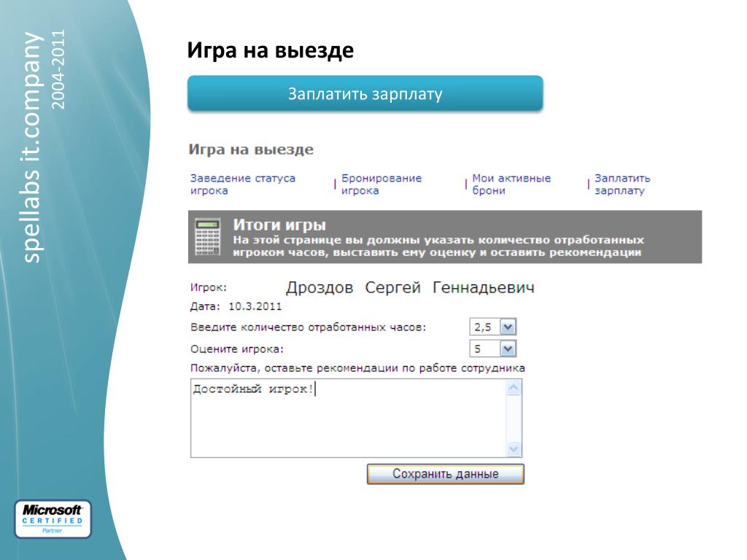Image resolution: width=747 pixels, height=560 pixels.
Task: Click the Microsoft Certified Partner logo
Action: point(53,519)
